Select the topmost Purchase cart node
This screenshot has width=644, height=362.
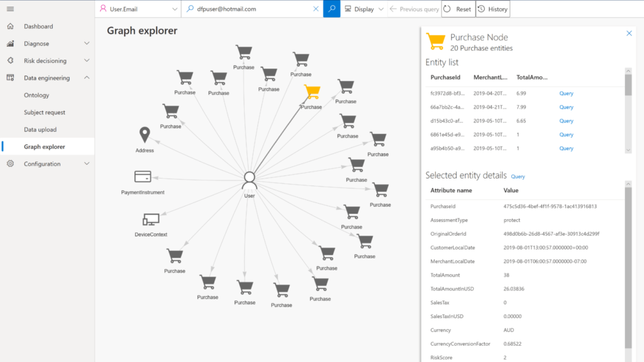[x=244, y=52]
